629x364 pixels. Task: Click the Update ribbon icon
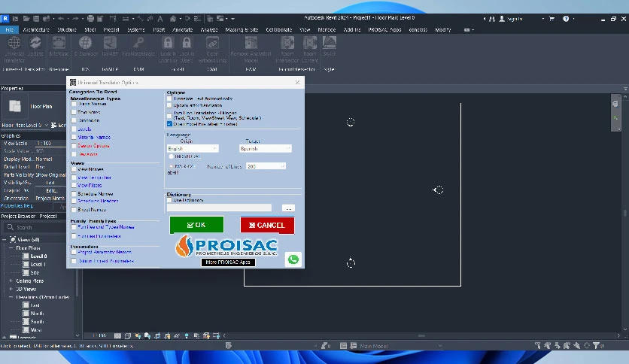(35, 43)
